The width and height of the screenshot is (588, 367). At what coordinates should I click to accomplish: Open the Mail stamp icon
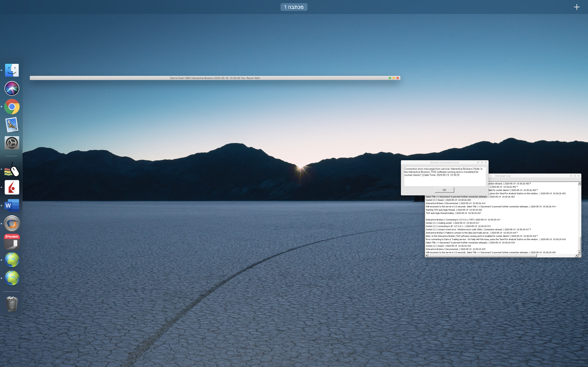tap(12, 125)
